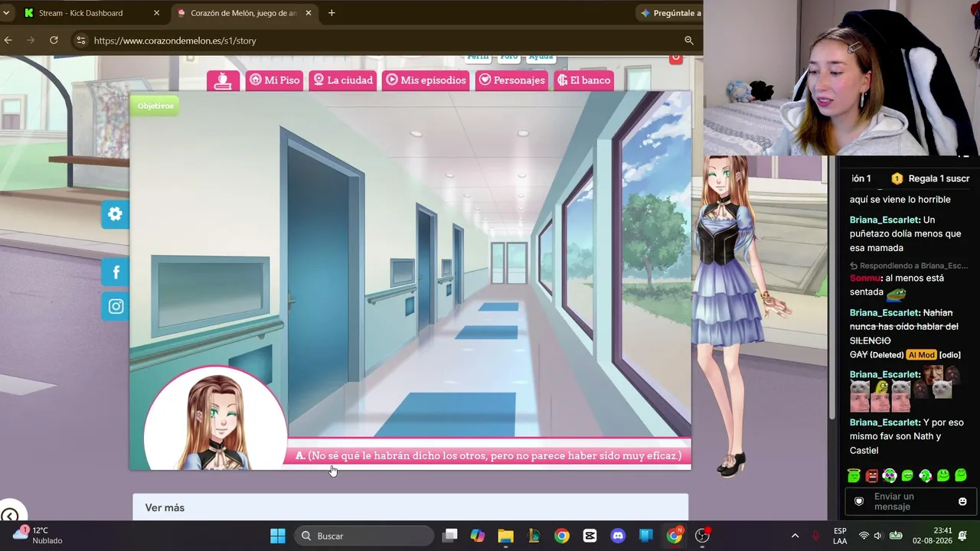Screen dimensions: 980x551
Task: View site information icon in address bar
Action: click(80, 41)
